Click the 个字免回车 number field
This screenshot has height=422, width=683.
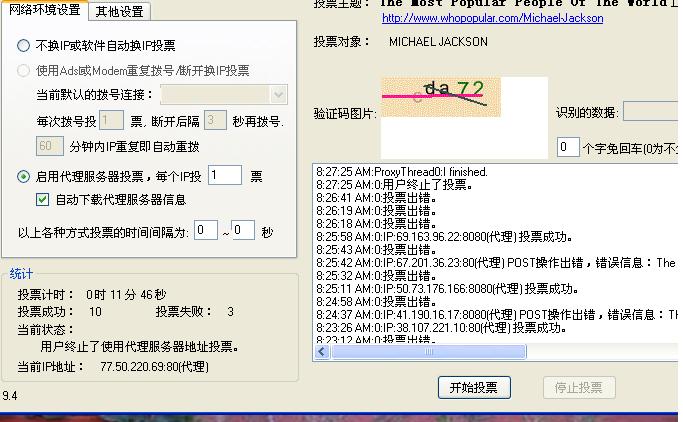click(x=567, y=148)
